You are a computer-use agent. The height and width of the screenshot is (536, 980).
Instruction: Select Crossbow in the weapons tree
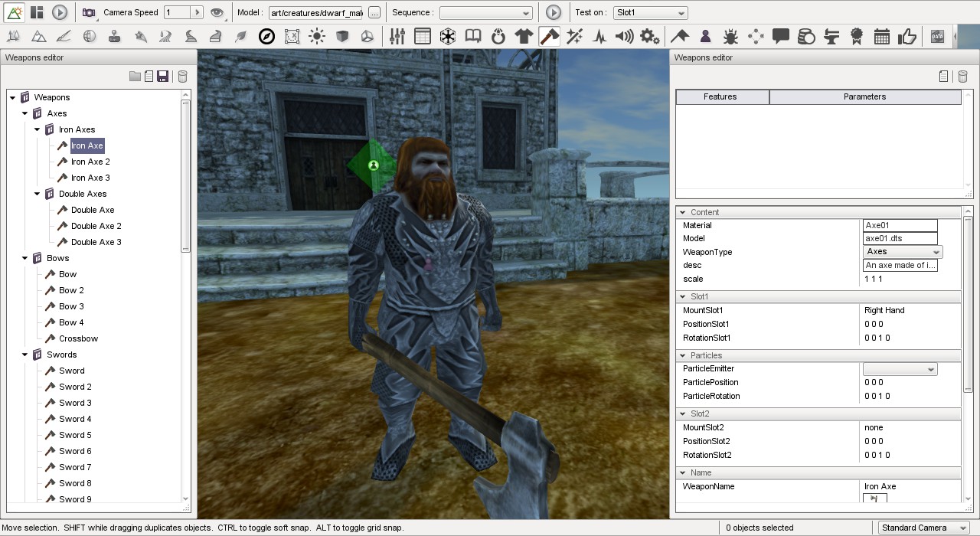click(79, 338)
